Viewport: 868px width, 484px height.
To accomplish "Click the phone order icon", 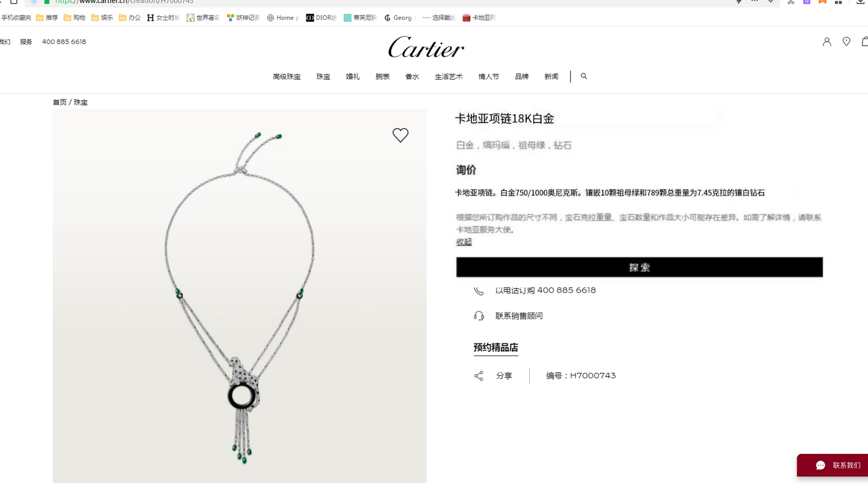I will (x=479, y=291).
